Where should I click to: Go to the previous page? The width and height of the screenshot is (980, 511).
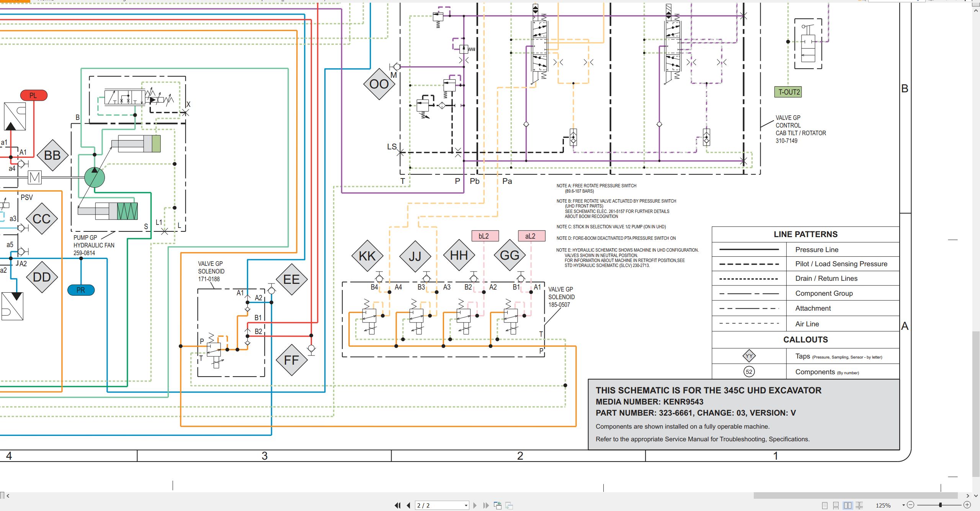[x=408, y=506]
